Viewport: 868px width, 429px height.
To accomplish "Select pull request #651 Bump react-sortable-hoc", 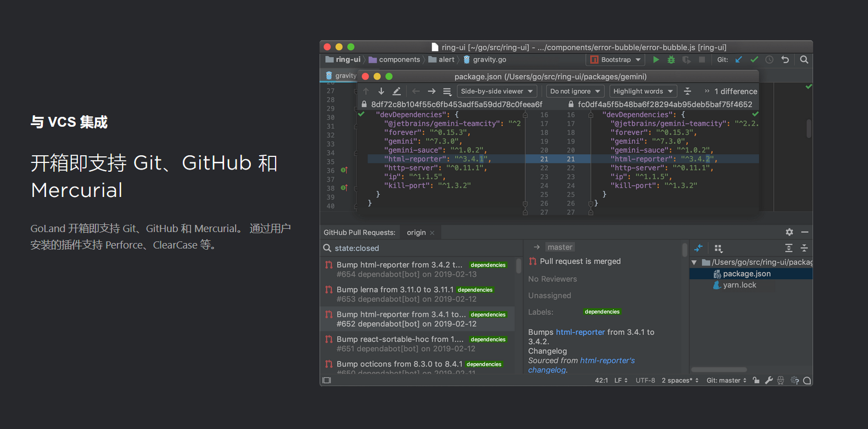I will point(417,344).
